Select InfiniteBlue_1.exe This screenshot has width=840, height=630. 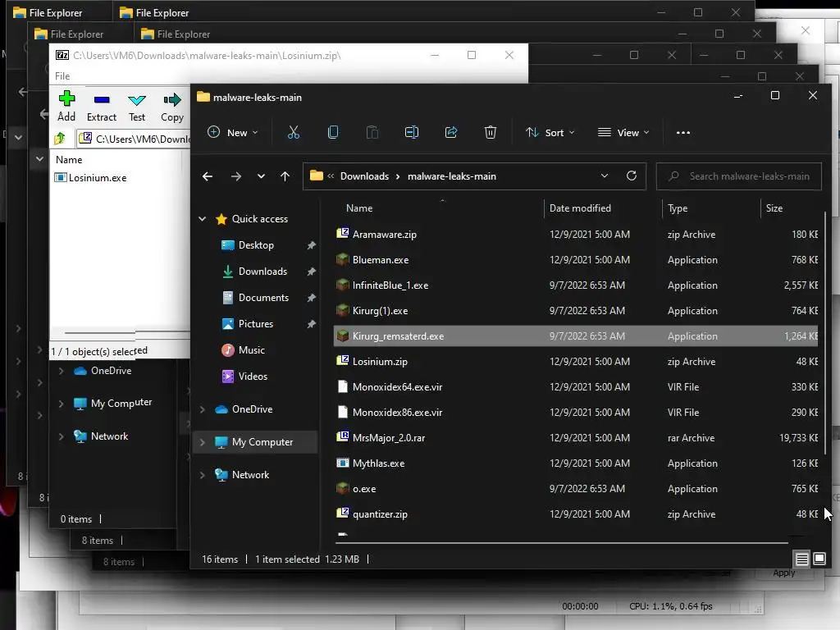[576, 285]
